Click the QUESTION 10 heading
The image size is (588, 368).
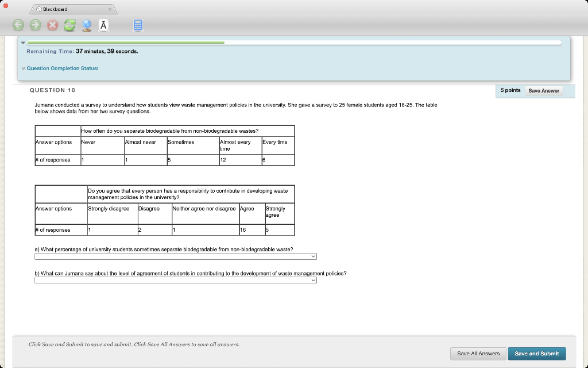pyautogui.click(x=52, y=90)
